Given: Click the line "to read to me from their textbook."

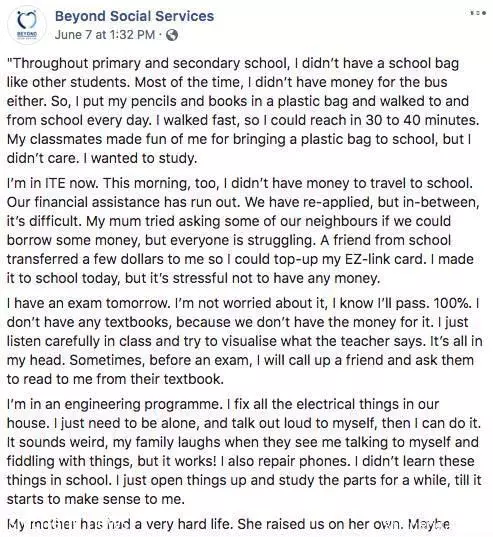Looking at the screenshot, I should pos(115,379).
